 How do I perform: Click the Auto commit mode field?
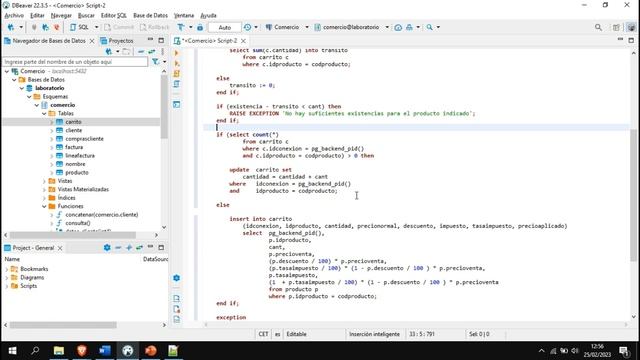tap(224, 27)
